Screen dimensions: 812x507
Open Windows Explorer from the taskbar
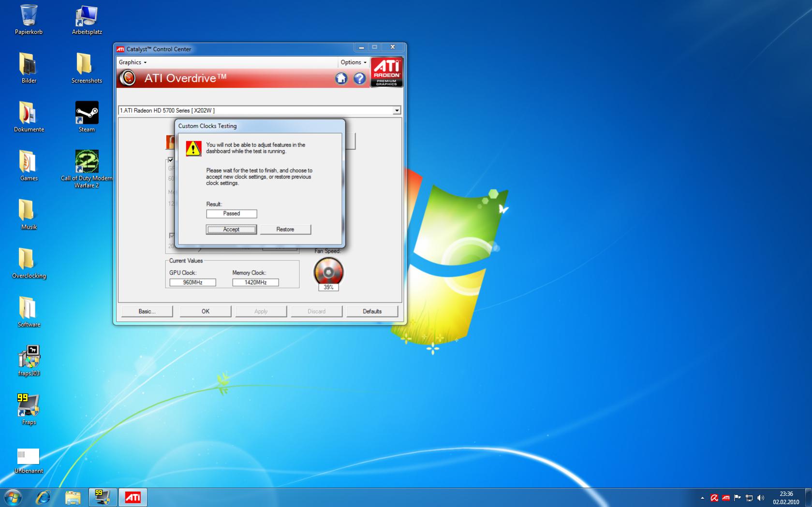(x=73, y=497)
